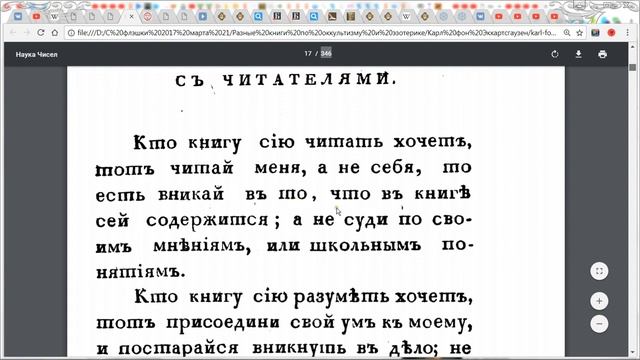Click the total page count 346
Image resolution: width=640 pixels, height=360 pixels.
pyautogui.click(x=326, y=53)
